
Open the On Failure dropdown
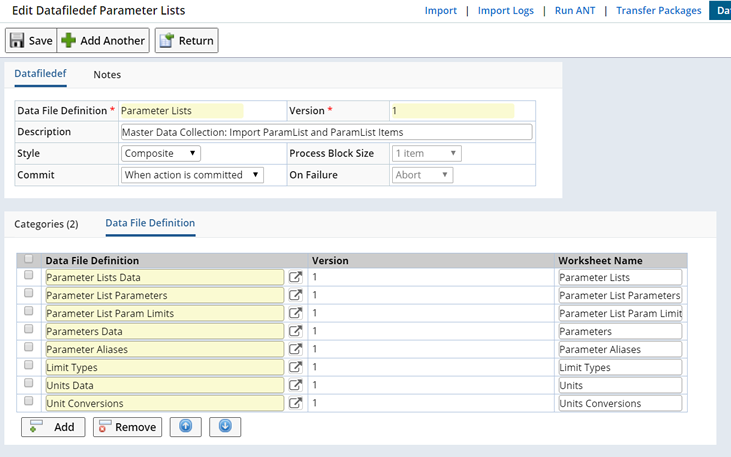point(422,175)
